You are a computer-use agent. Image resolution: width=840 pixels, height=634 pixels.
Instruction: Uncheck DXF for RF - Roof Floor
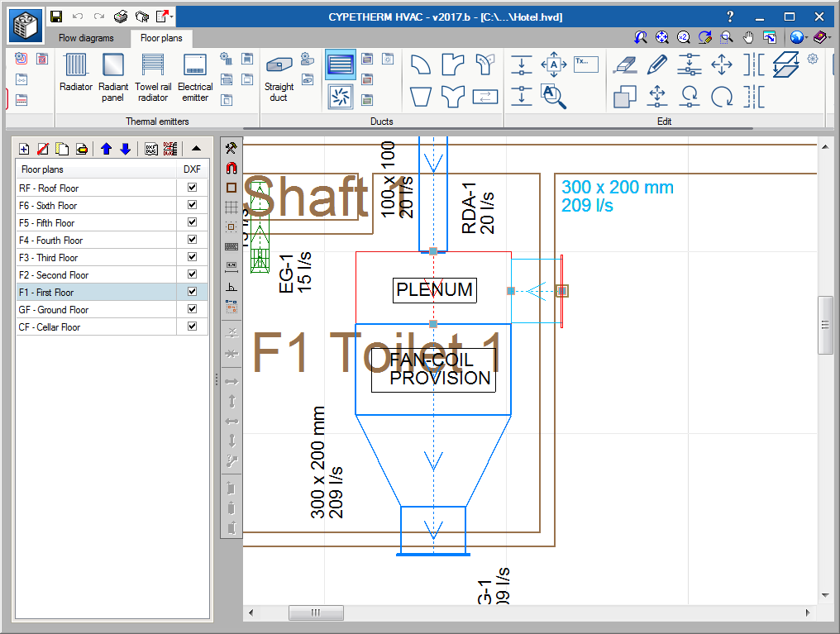192,188
